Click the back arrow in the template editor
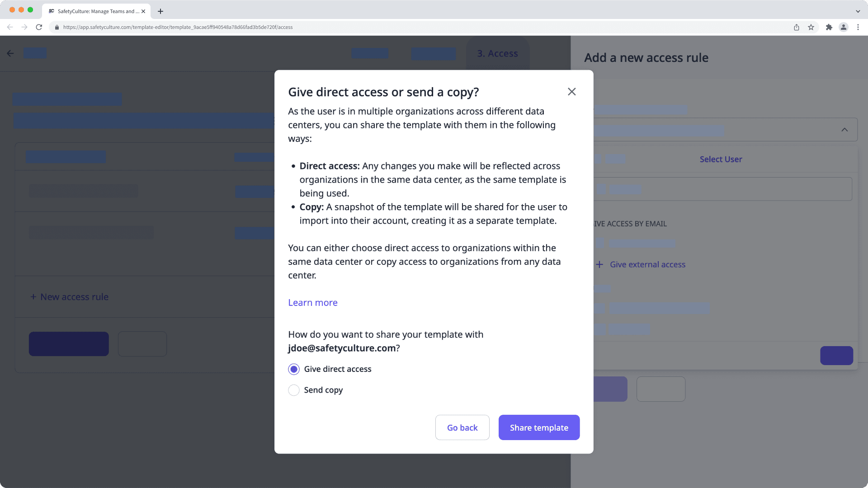 [x=10, y=53]
